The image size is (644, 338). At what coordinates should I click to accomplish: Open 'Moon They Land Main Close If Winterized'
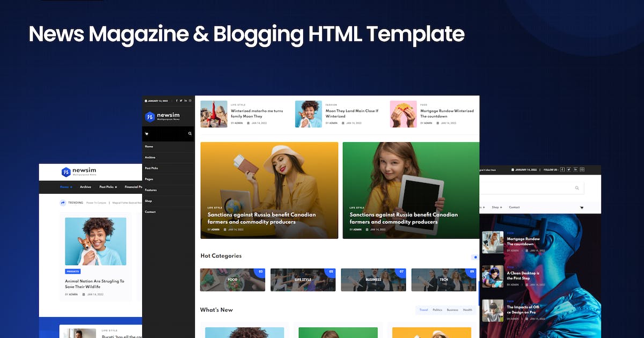tap(352, 114)
